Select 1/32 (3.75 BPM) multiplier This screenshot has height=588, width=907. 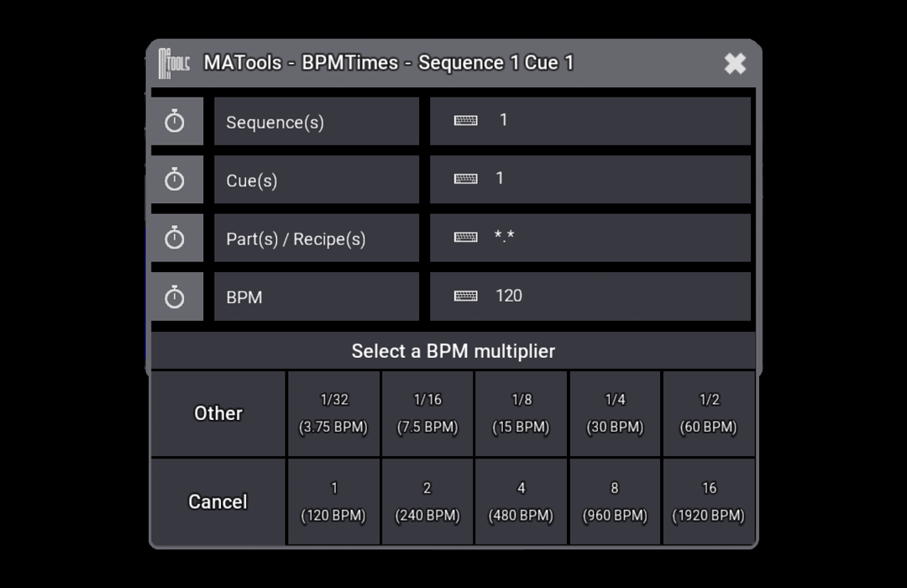pos(333,413)
